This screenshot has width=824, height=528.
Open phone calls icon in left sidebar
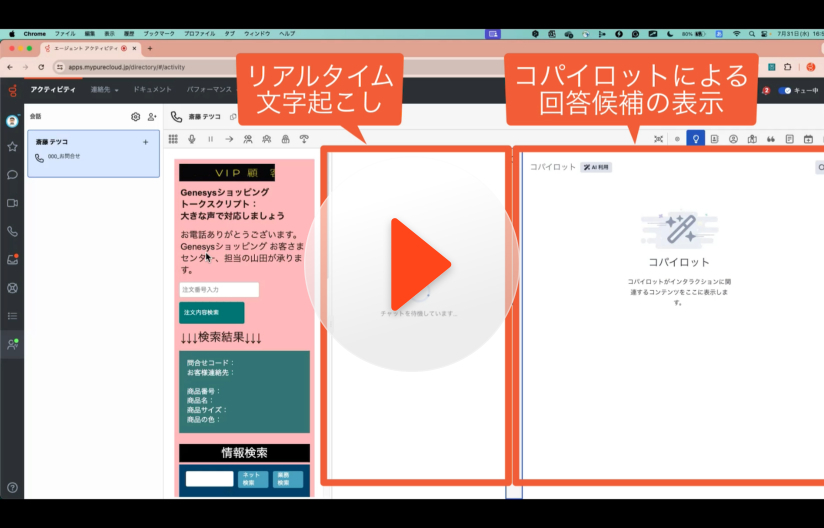click(12, 231)
